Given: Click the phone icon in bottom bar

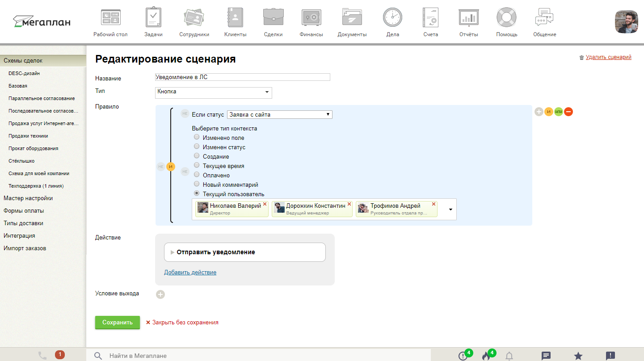Looking at the screenshot, I should coord(42,355).
